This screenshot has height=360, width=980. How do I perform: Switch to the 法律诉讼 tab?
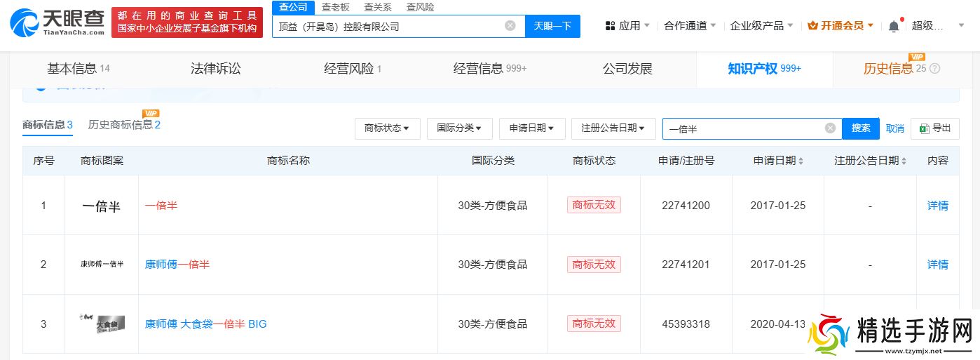[216, 69]
